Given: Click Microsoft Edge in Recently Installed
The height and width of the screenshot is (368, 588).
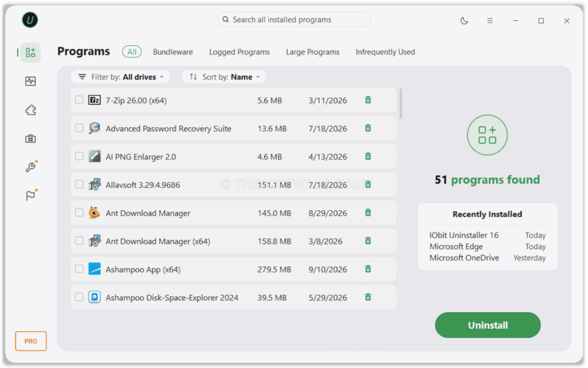Looking at the screenshot, I should coord(456,246).
